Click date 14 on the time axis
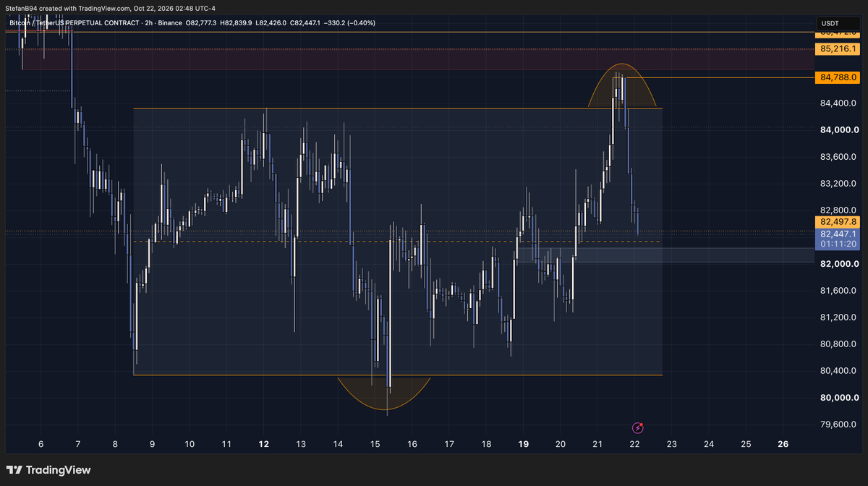868x486 pixels. 338,444
